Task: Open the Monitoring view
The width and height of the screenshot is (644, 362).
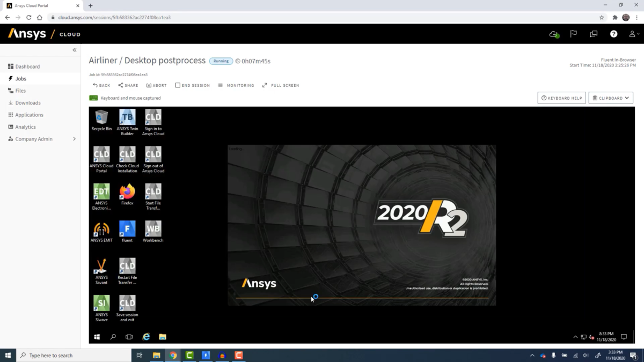Action: coord(236,85)
